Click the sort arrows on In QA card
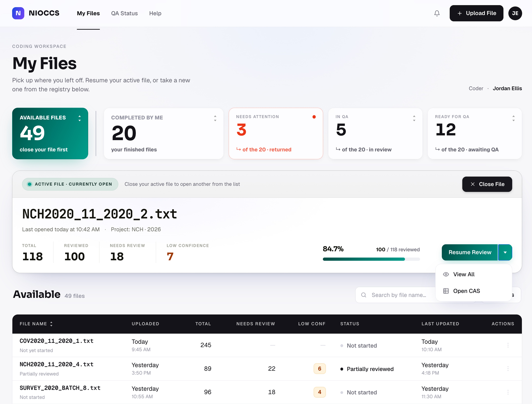 tap(414, 118)
